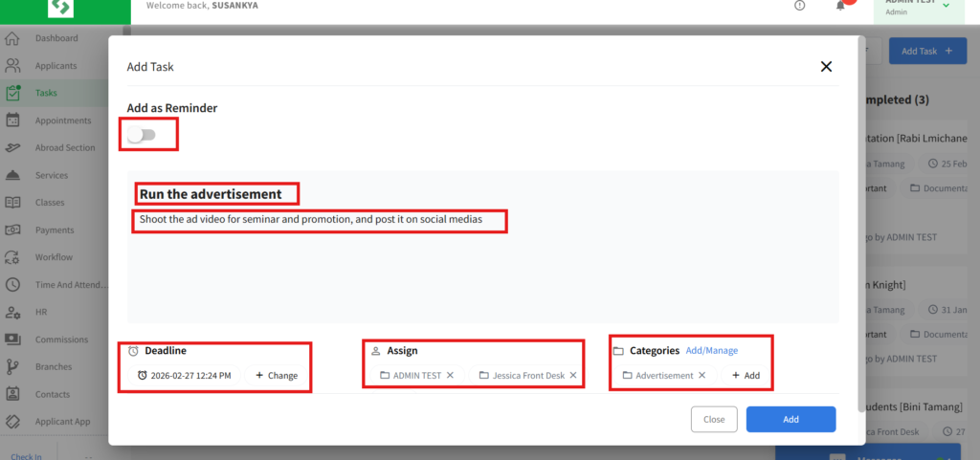Viewport: 980px width, 460px height.
Task: Click the Payments sidebar icon
Action: (13, 230)
